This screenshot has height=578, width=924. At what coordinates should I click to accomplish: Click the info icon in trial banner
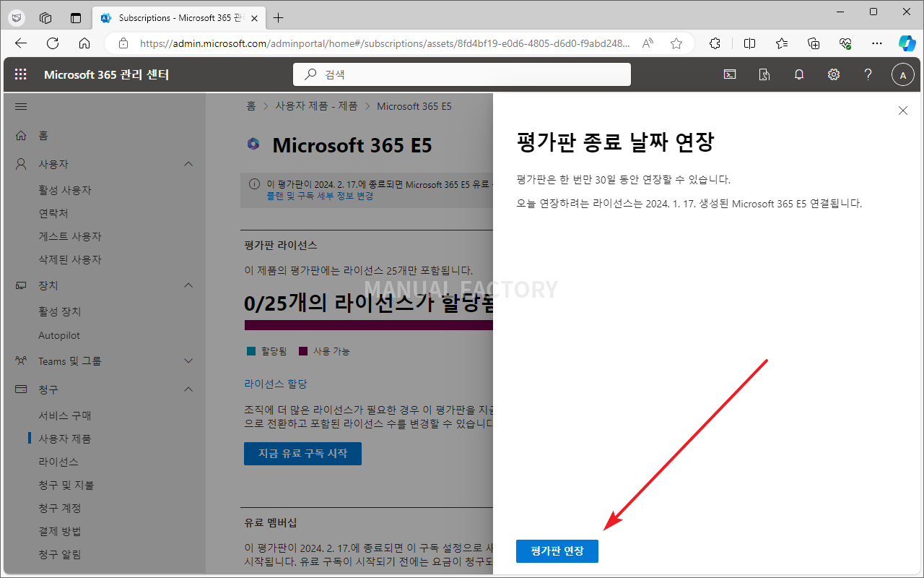tap(254, 184)
